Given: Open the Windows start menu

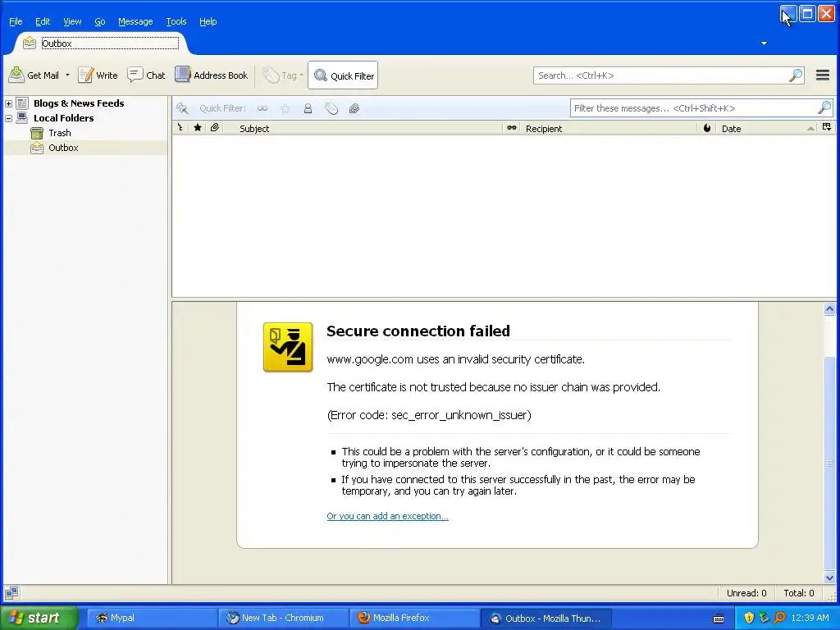Looking at the screenshot, I should tap(39, 618).
